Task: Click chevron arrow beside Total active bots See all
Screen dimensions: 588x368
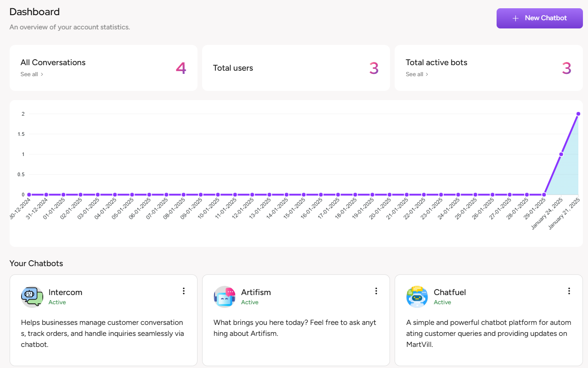Action: tap(428, 74)
